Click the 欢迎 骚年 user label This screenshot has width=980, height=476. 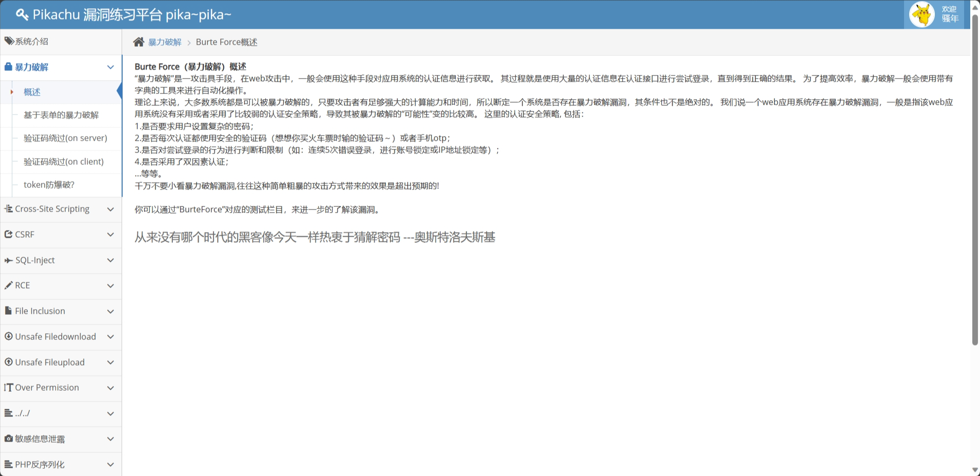click(950, 14)
